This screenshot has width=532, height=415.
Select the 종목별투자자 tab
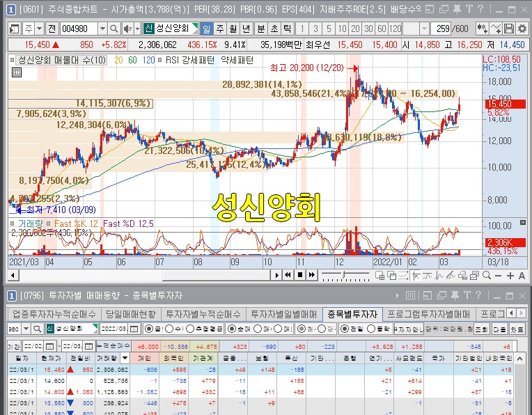click(352, 314)
